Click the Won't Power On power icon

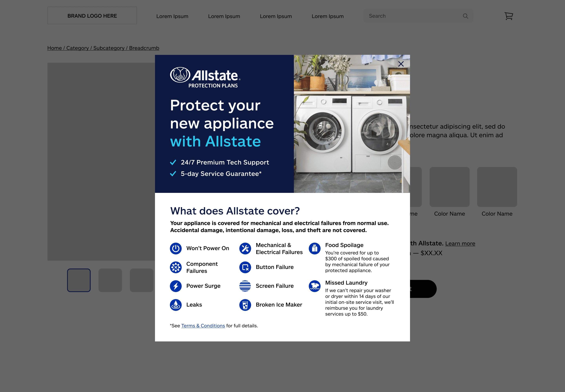pyautogui.click(x=176, y=248)
